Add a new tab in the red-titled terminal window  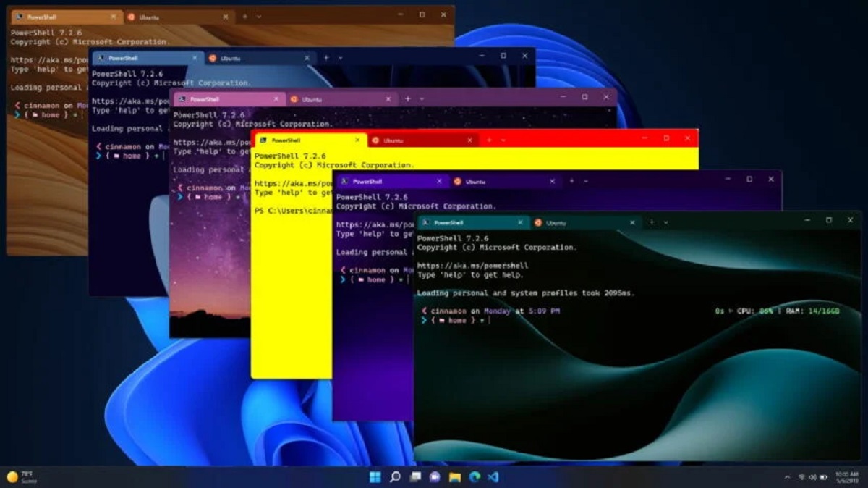pyautogui.click(x=489, y=140)
